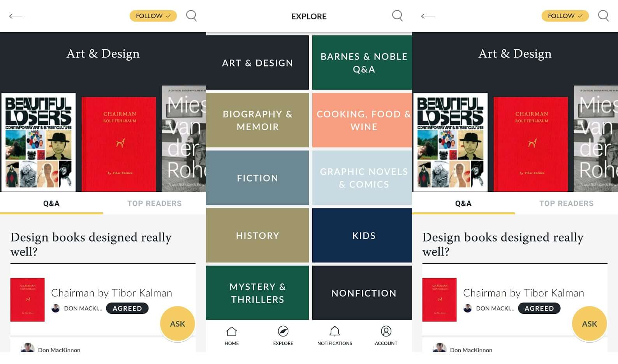Tap Don MacKinnon profile photo, right screen bottom
618x364 pixels.
click(439, 348)
